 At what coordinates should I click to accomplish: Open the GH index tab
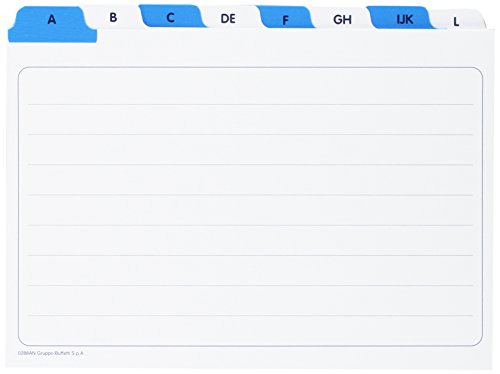coord(343,19)
